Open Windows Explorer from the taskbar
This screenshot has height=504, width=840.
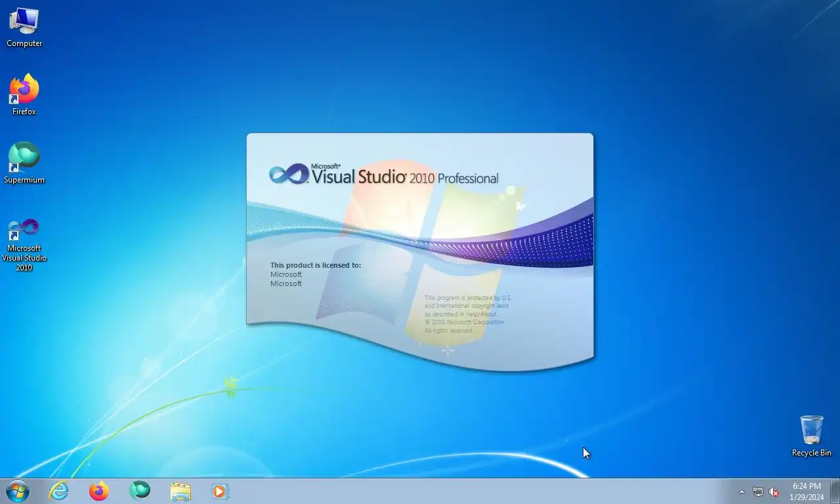tap(180, 491)
